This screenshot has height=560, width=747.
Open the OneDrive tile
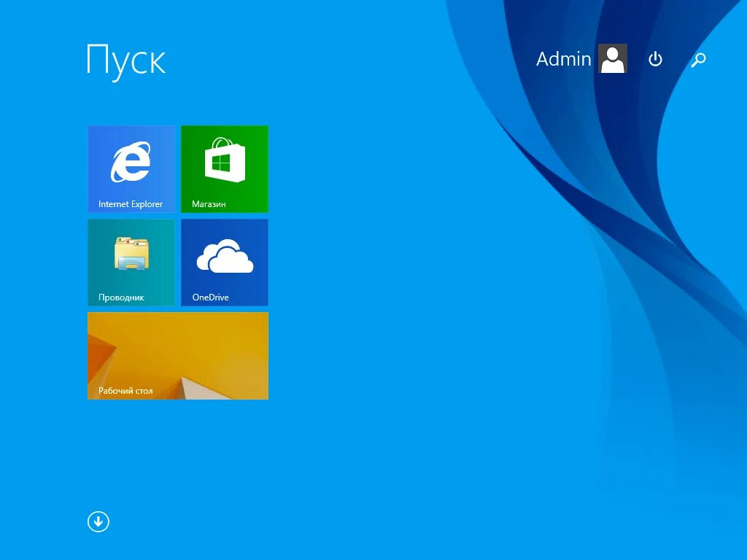click(225, 262)
